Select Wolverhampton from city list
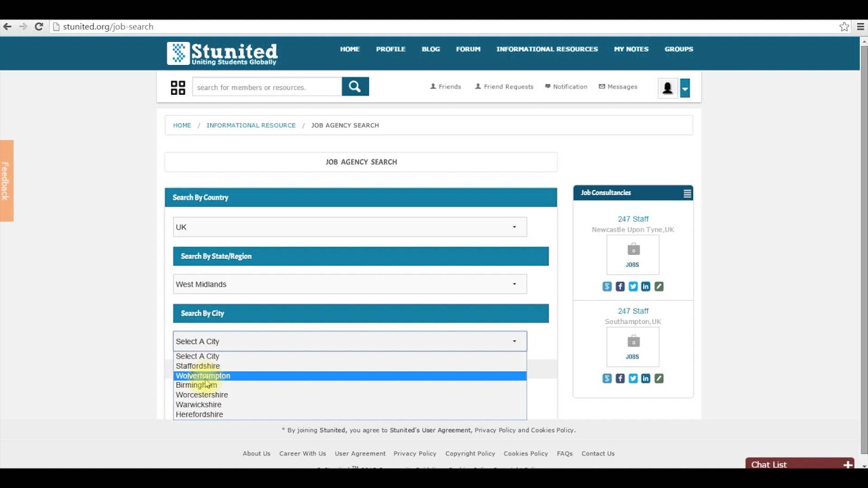The width and height of the screenshot is (868, 488). (x=350, y=375)
